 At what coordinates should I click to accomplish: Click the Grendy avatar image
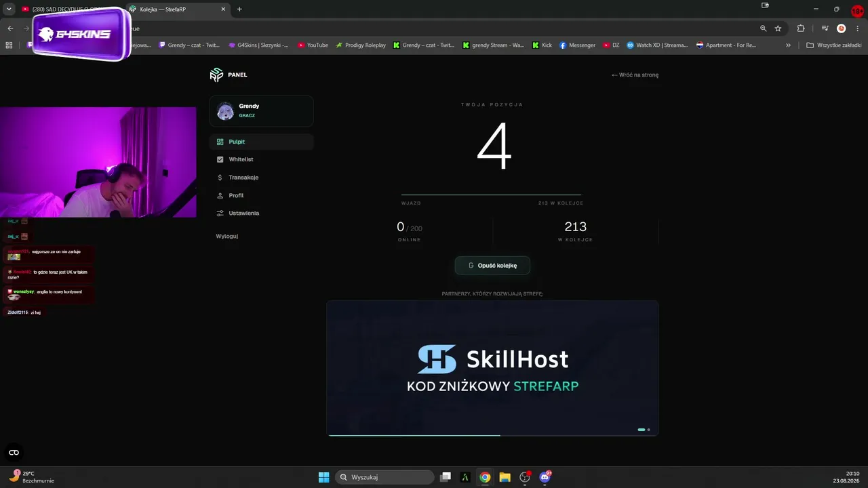pyautogui.click(x=225, y=111)
